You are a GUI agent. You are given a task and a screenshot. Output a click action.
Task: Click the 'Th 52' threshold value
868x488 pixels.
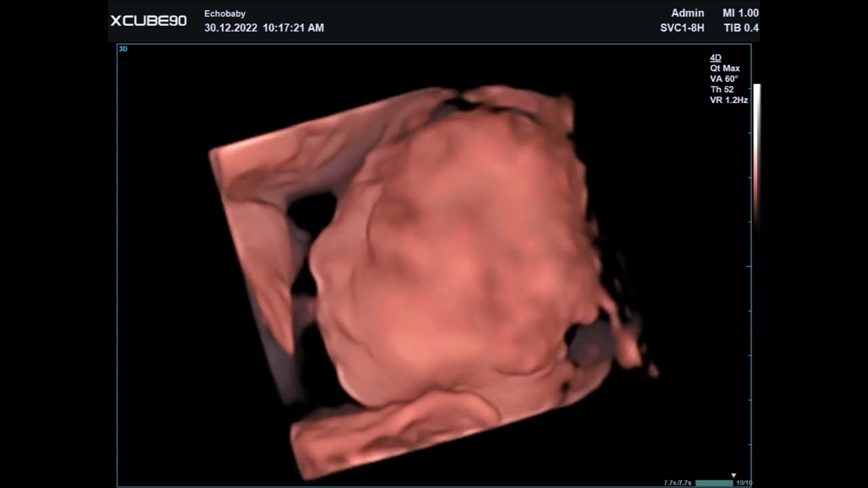(x=722, y=89)
